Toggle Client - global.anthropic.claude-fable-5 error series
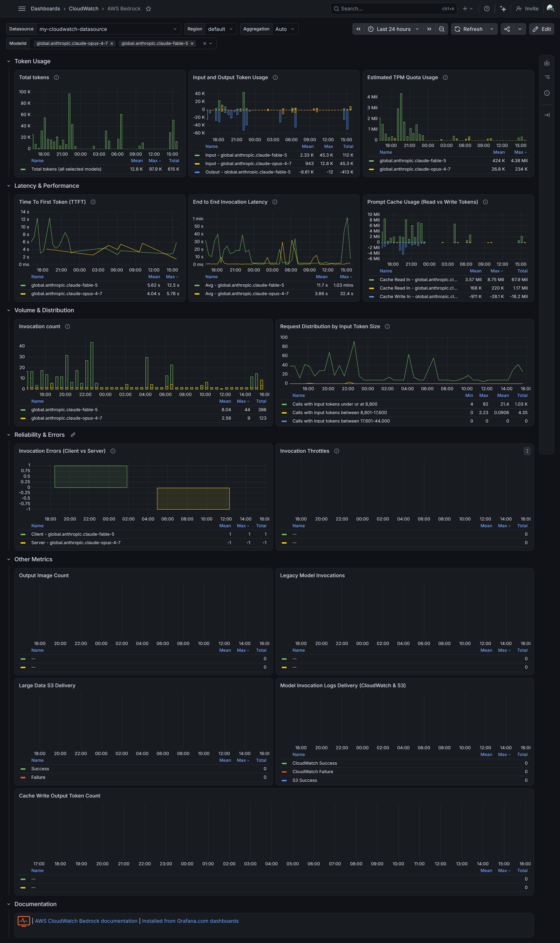 [x=73, y=534]
